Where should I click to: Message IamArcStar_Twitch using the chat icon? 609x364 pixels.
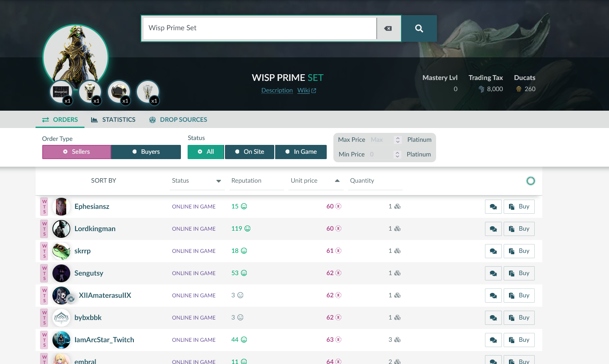click(x=493, y=340)
